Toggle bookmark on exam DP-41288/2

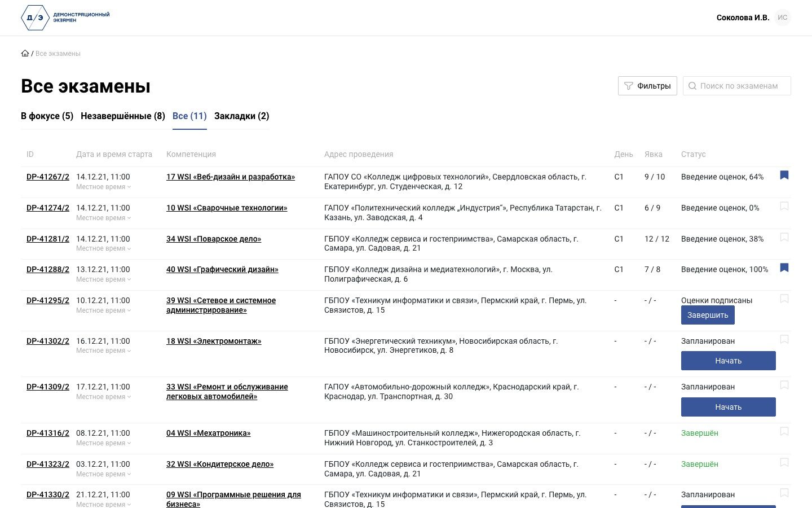tap(784, 268)
